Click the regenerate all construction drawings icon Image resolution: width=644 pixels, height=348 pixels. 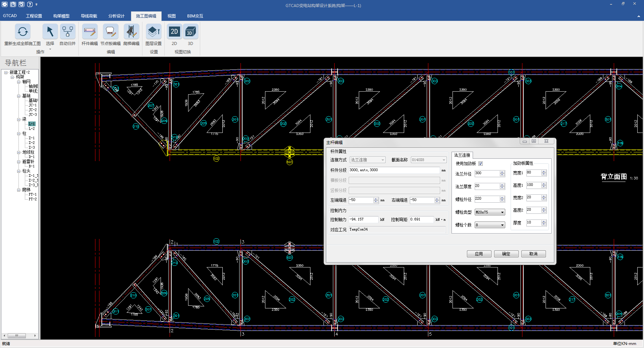(x=23, y=32)
